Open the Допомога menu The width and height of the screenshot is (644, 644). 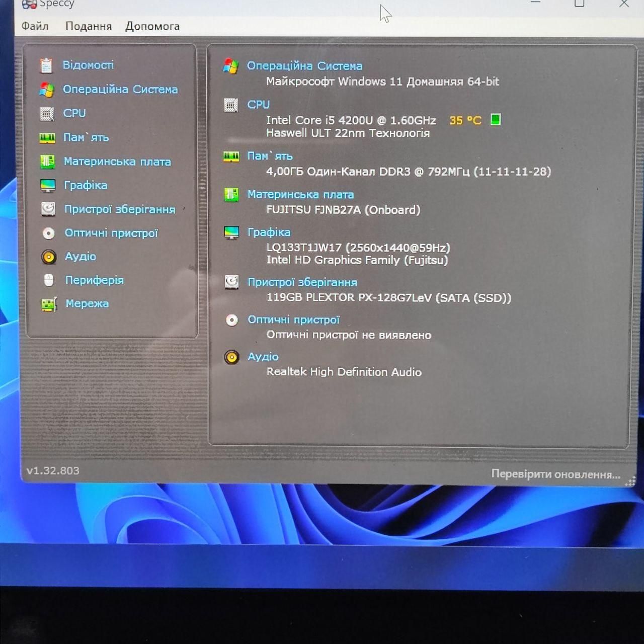[152, 26]
